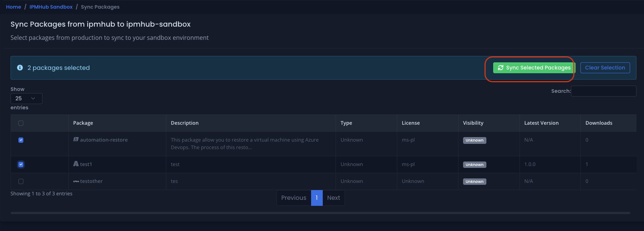Image resolution: width=644 pixels, height=231 pixels.
Task: Click the test1 package icon
Action: point(76,164)
